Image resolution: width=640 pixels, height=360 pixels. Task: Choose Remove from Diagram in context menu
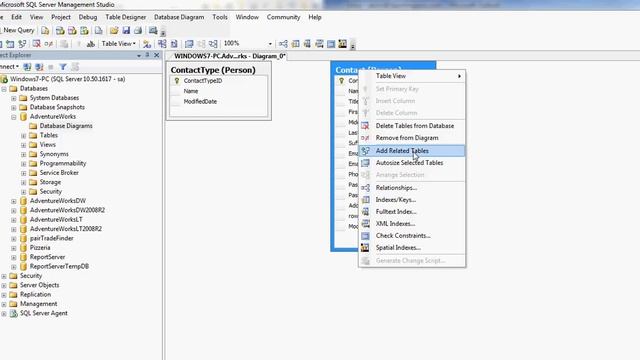[412, 138]
